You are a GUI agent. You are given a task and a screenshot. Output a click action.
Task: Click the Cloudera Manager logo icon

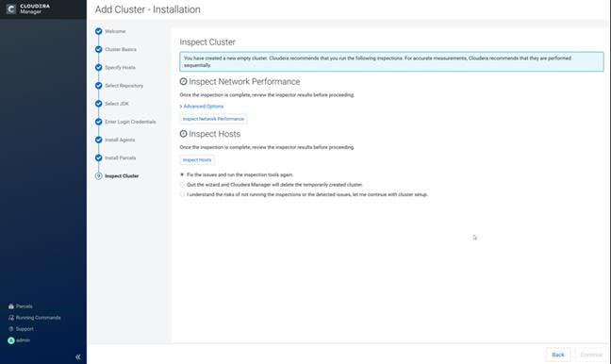point(11,9)
